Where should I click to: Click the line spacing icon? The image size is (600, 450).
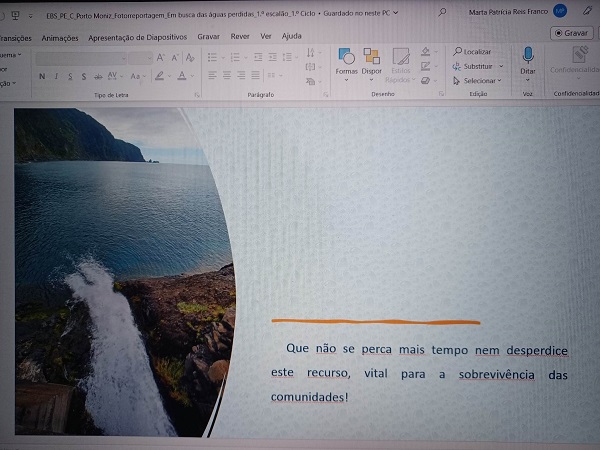pos(287,57)
